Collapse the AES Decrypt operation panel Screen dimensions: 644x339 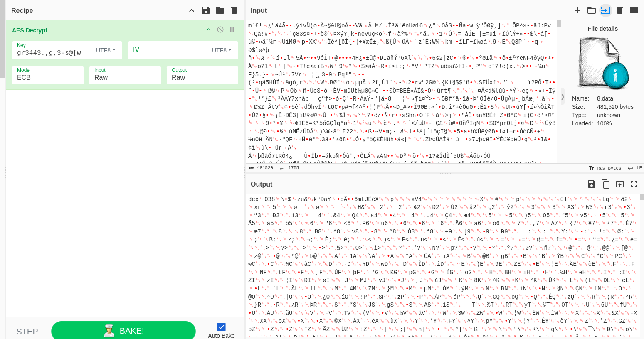click(209, 29)
